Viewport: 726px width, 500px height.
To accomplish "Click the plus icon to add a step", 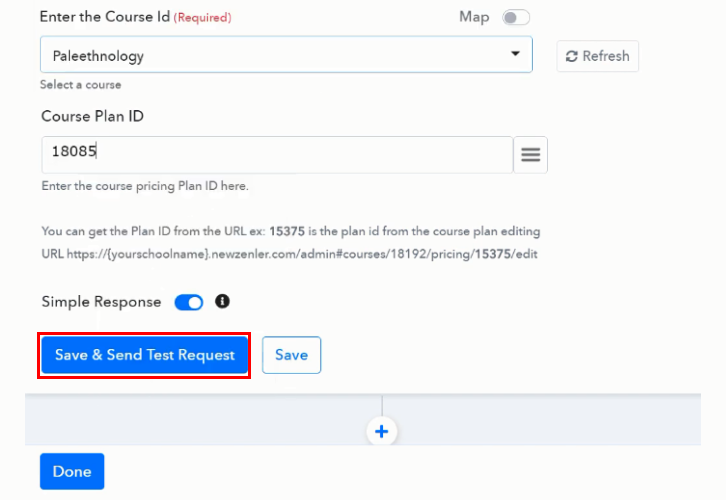I will 382,431.
